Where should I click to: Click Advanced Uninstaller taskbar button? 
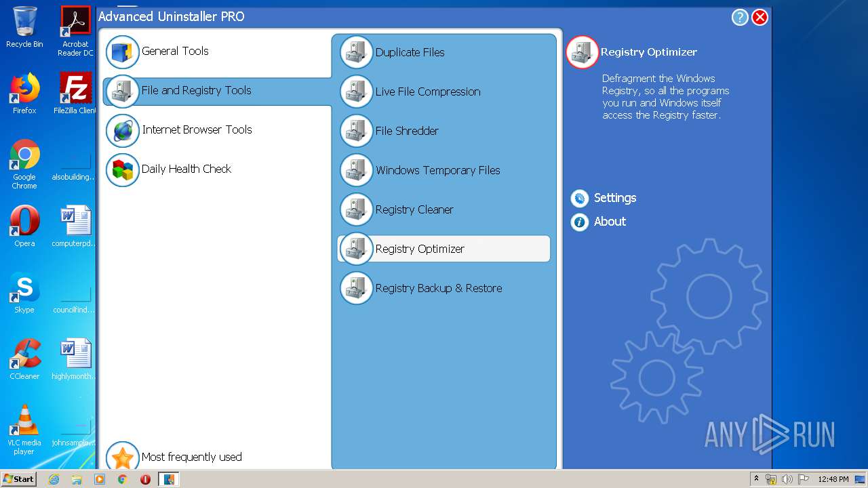coord(168,479)
